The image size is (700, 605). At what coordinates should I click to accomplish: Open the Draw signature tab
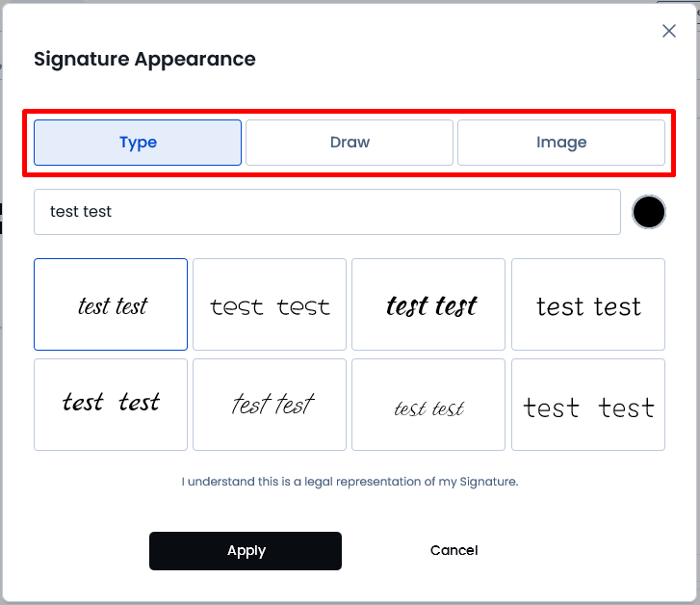click(x=350, y=143)
